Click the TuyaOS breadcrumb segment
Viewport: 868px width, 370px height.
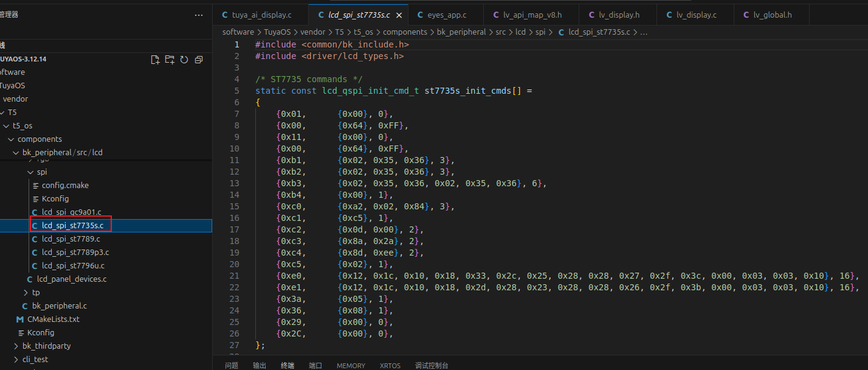(278, 32)
